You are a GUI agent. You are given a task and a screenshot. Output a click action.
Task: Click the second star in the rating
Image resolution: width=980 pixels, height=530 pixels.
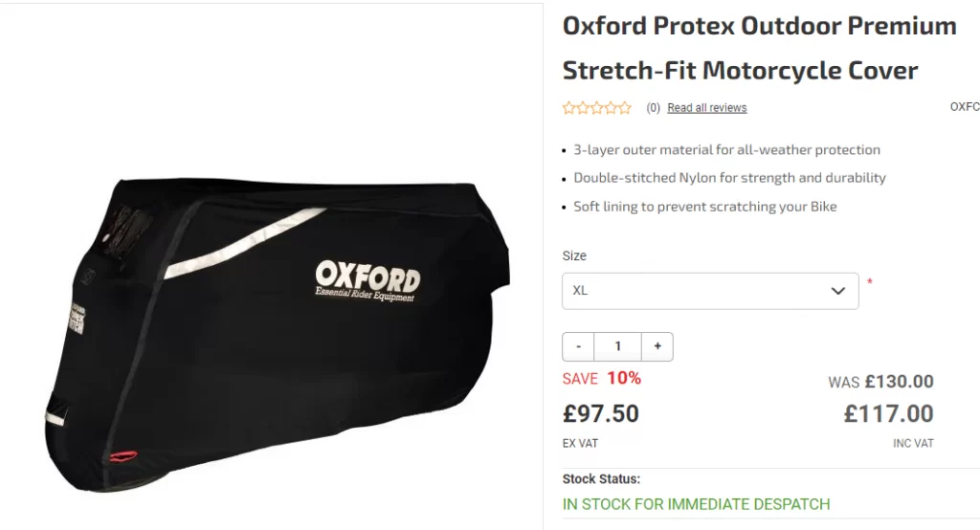pyautogui.click(x=583, y=108)
